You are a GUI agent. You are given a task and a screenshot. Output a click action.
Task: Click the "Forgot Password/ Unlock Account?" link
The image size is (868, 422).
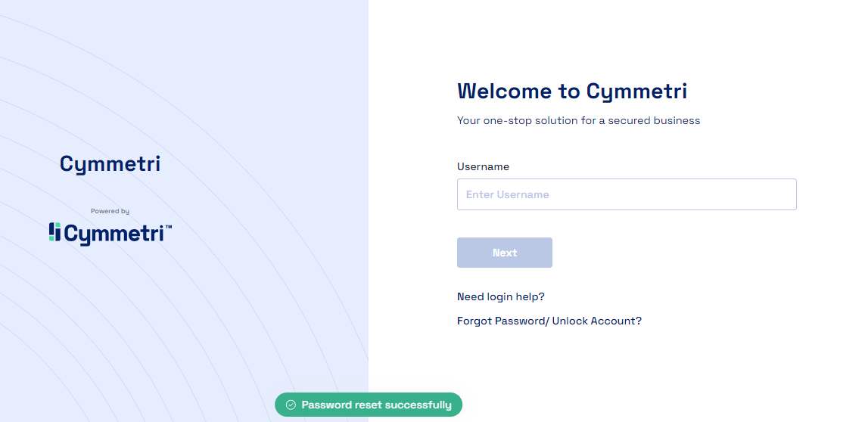click(x=549, y=321)
